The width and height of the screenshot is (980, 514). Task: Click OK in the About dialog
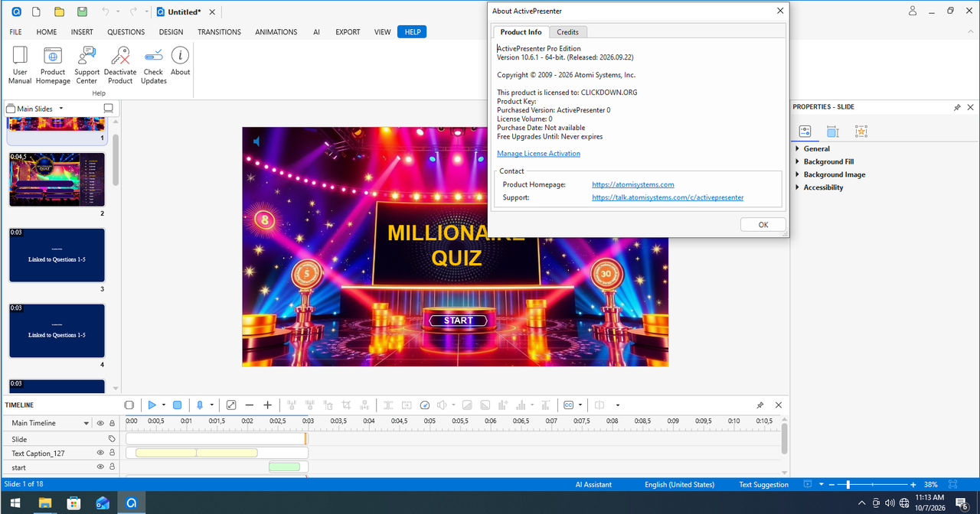pos(763,225)
